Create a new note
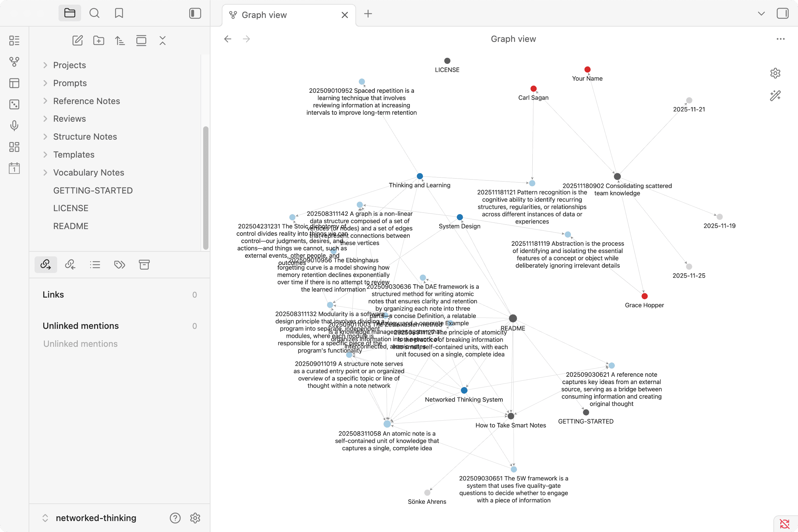The image size is (798, 532). (x=78, y=41)
